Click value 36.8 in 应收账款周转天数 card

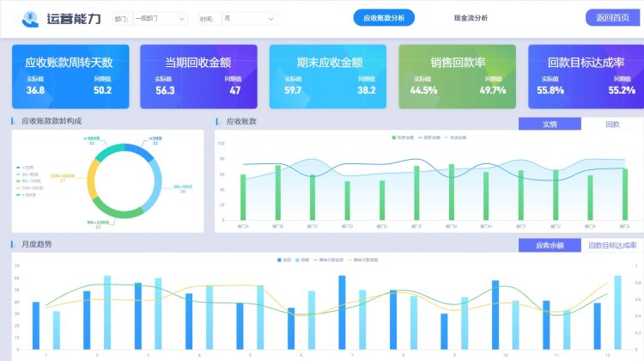[x=35, y=90]
